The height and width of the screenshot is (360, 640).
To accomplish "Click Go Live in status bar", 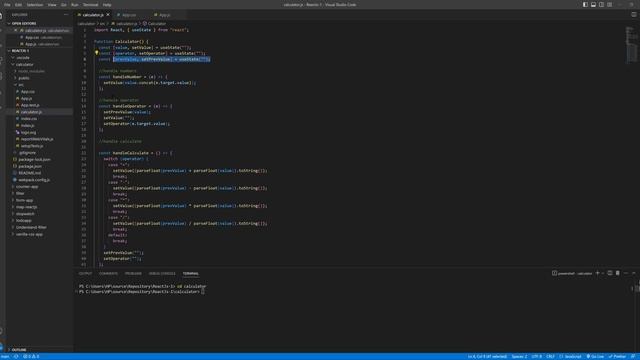I will (x=595, y=356).
